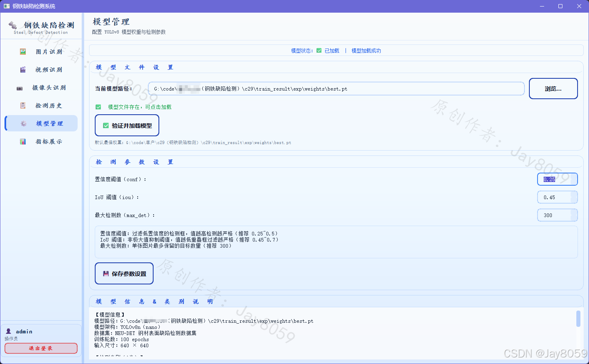Click the 操作员 role label
The height and width of the screenshot is (364, 589).
click(11, 339)
